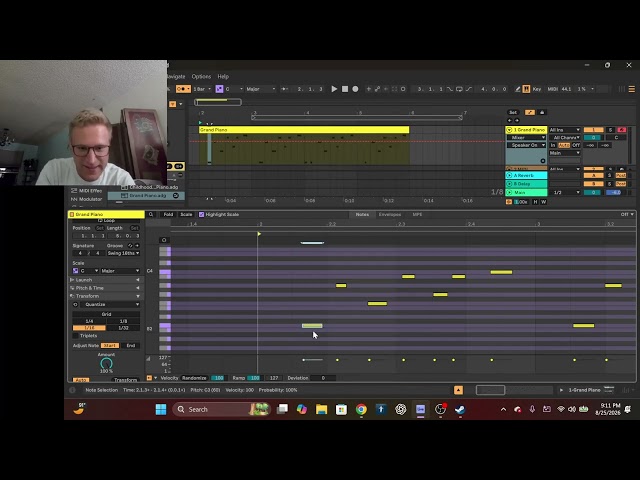Click the MIDI Arrangement Overdub plus icon
The width and height of the screenshot is (640, 480).
pyautogui.click(x=369, y=89)
